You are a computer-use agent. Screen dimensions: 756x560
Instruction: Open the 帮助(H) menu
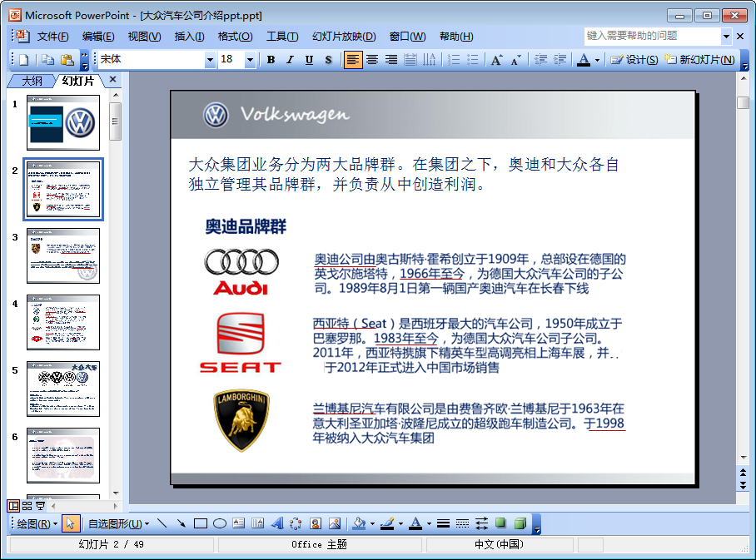pyautogui.click(x=456, y=37)
